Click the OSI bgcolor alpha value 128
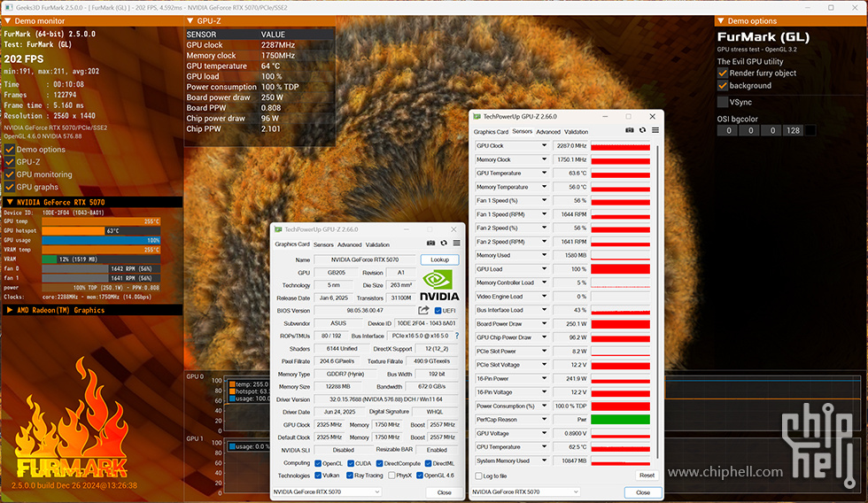The width and height of the screenshot is (868, 503). click(793, 130)
